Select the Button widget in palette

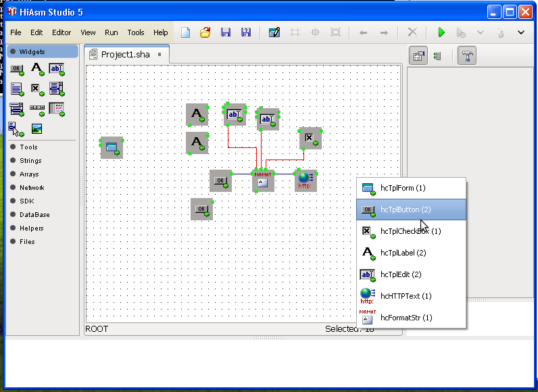17,69
